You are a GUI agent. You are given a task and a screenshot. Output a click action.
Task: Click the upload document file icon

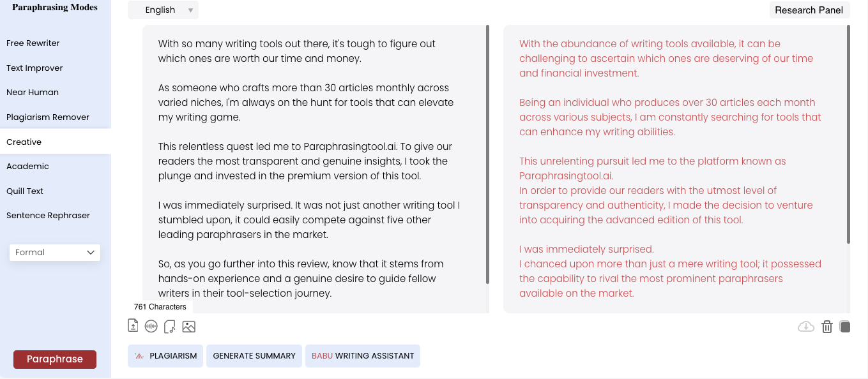[x=133, y=326]
